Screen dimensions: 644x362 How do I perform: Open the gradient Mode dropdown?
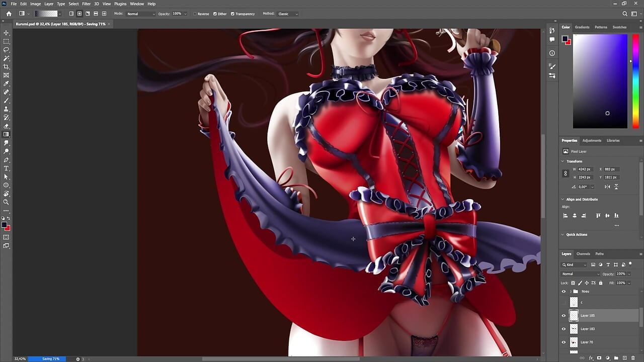click(141, 14)
